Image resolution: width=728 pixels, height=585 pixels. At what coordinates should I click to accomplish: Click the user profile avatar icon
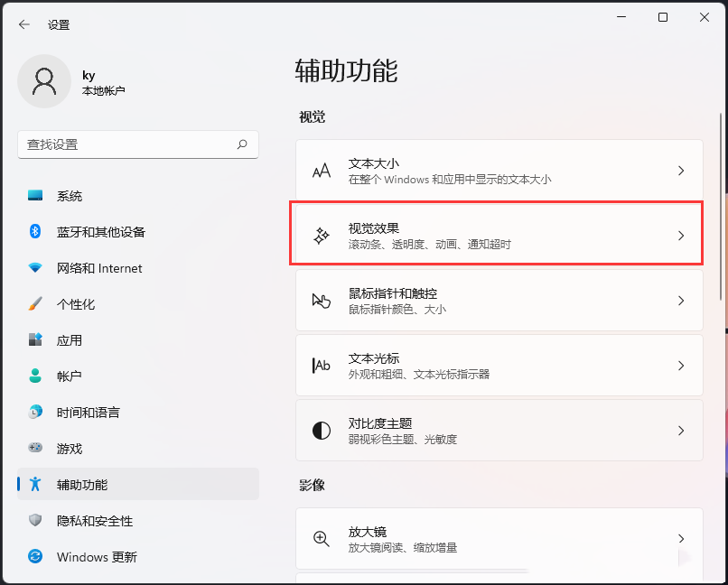pyautogui.click(x=43, y=81)
